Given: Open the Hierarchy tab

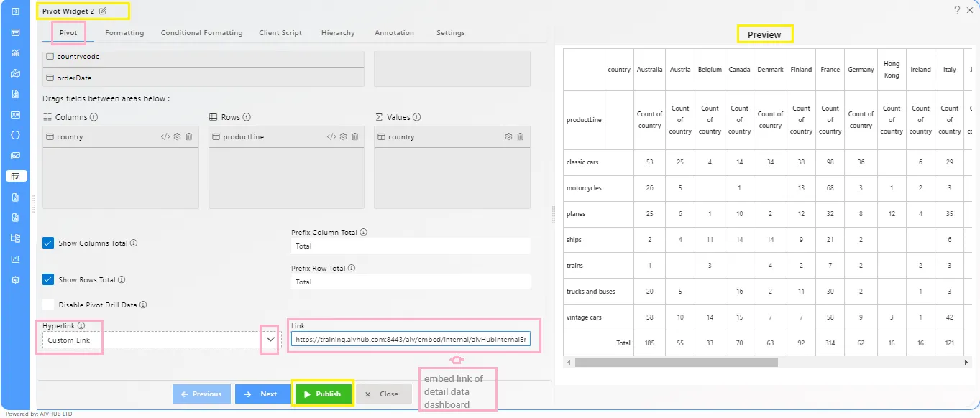Looking at the screenshot, I should click(x=337, y=32).
